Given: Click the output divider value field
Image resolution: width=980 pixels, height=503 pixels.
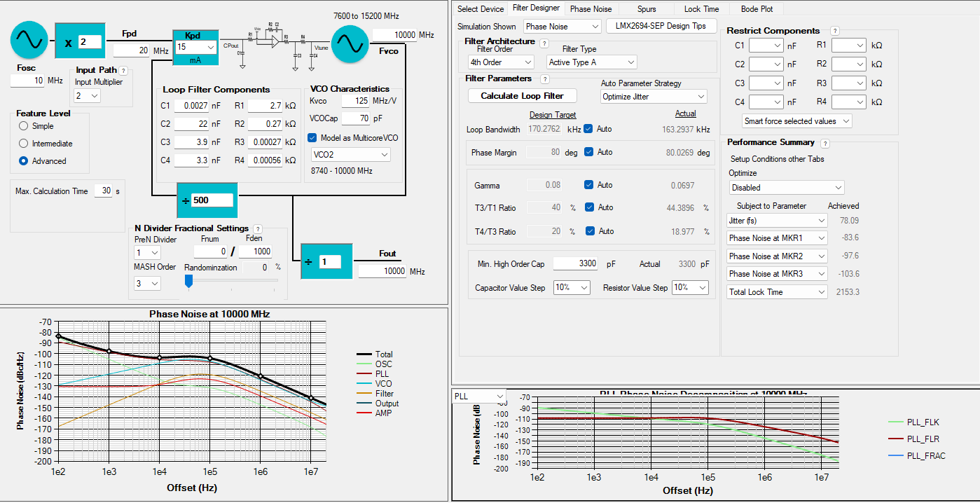Looking at the screenshot, I should 329,262.
